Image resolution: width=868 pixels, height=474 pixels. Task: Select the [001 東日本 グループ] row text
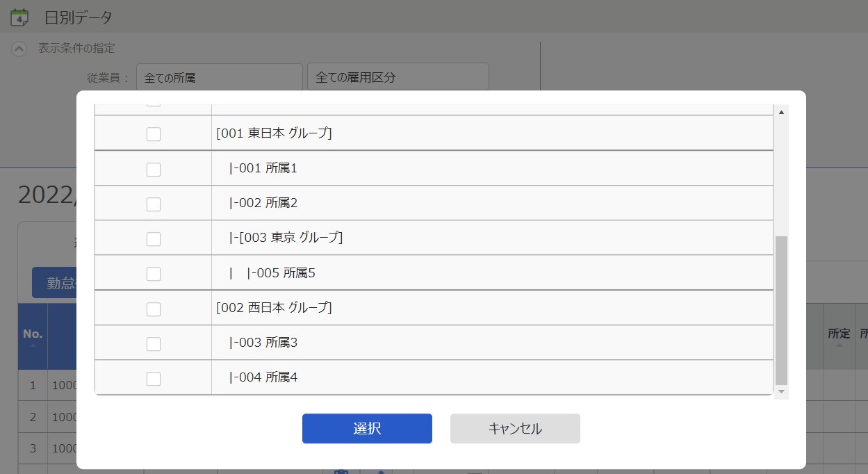(274, 133)
